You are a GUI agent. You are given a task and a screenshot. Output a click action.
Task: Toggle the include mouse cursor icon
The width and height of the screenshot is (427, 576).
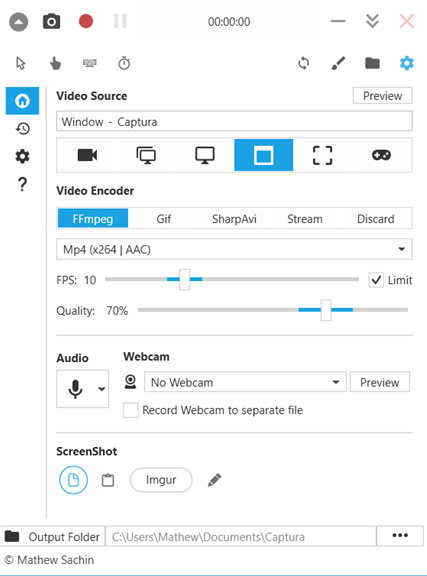pyautogui.click(x=21, y=63)
